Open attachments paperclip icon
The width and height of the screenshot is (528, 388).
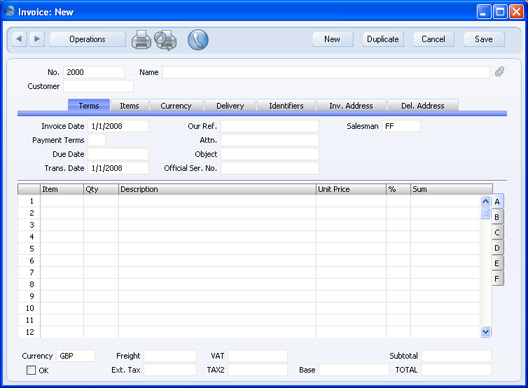499,72
